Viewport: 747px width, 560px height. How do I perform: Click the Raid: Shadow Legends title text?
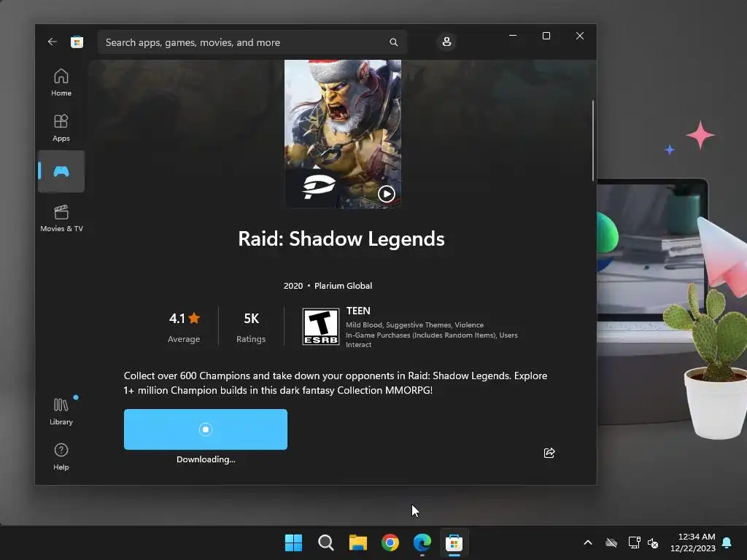coord(341,238)
